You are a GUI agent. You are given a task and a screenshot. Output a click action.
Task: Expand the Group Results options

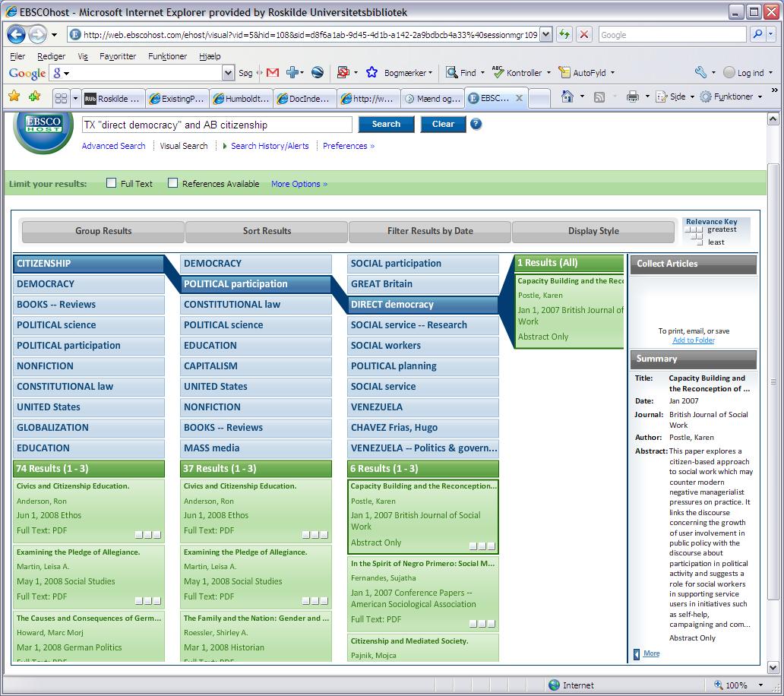point(103,231)
